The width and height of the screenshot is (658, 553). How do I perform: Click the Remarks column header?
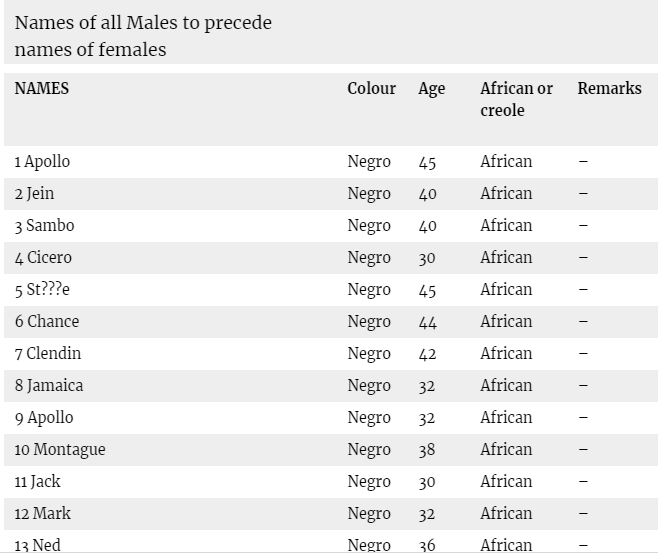tap(609, 88)
